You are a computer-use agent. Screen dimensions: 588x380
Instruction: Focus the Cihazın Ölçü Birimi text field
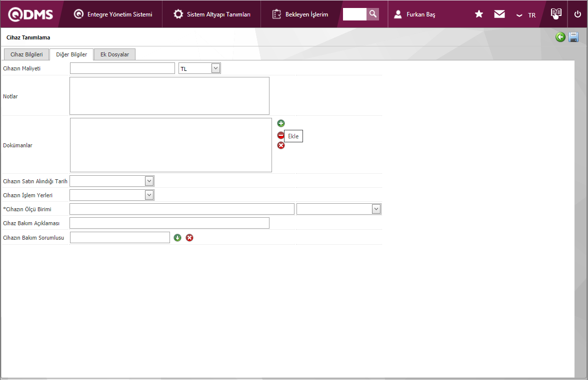(x=182, y=209)
